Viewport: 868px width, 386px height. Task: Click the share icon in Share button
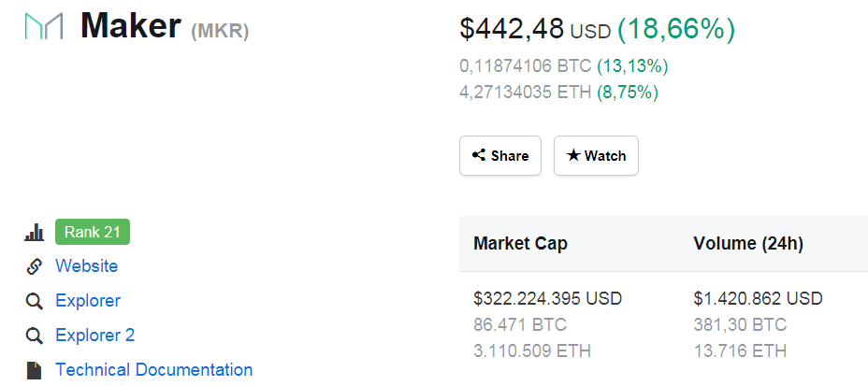pos(479,155)
